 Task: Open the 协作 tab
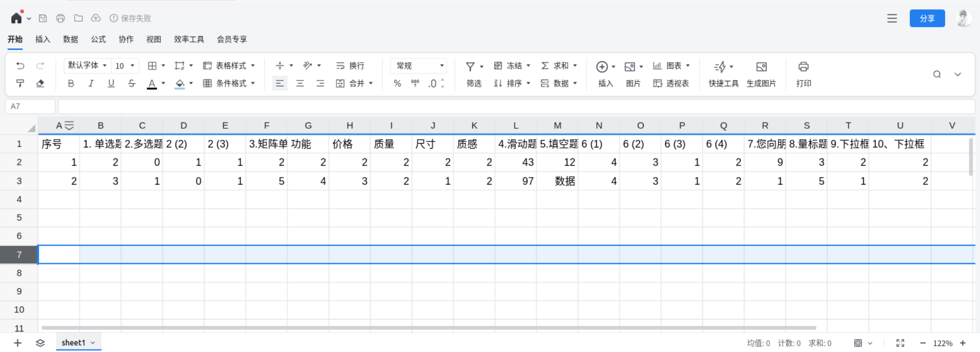tap(126, 39)
